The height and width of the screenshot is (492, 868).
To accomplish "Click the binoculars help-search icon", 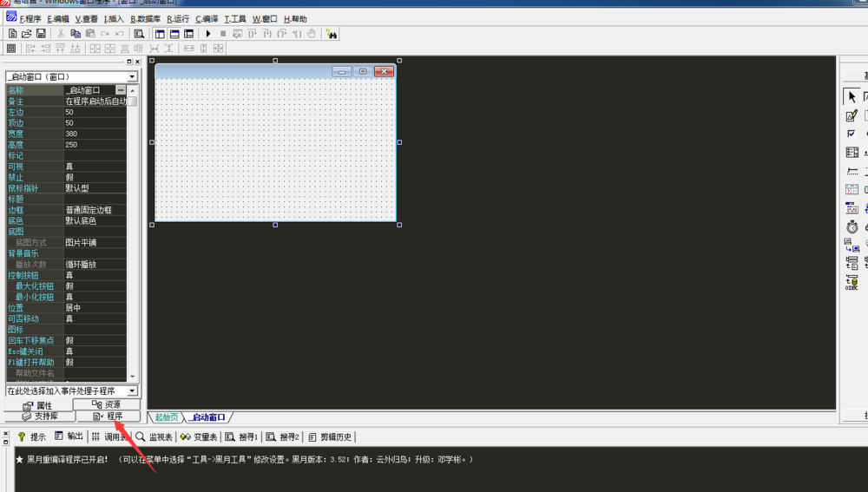I will (x=331, y=34).
